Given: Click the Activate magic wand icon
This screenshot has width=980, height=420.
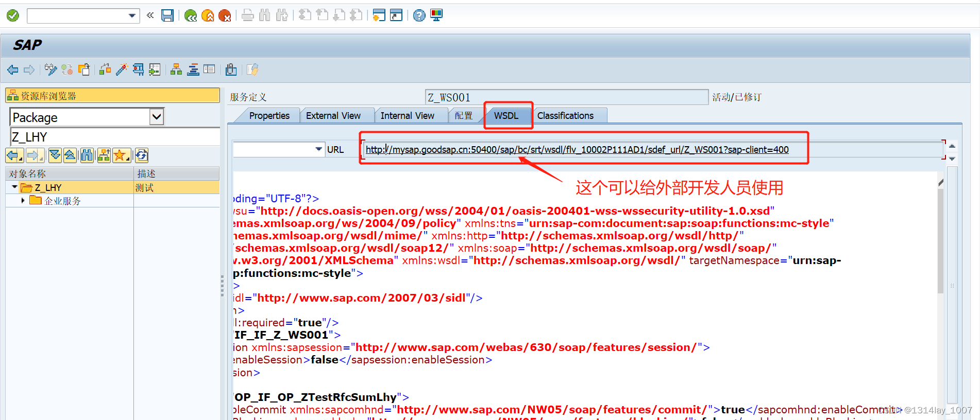Looking at the screenshot, I should [x=122, y=69].
